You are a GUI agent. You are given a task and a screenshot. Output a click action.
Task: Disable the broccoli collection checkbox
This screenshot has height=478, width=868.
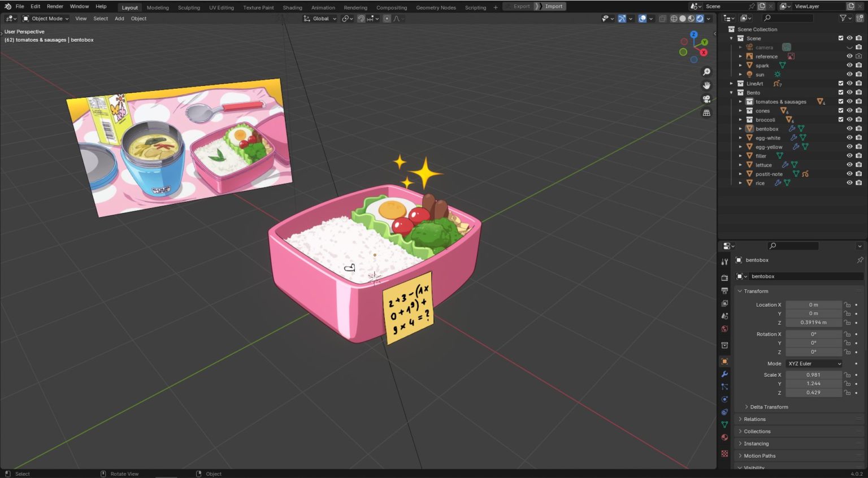(840, 120)
